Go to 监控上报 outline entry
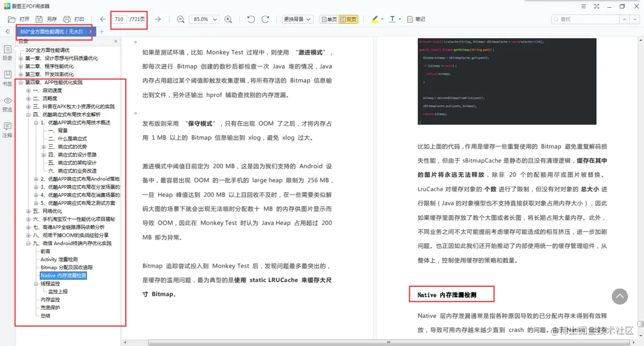 coord(58,292)
